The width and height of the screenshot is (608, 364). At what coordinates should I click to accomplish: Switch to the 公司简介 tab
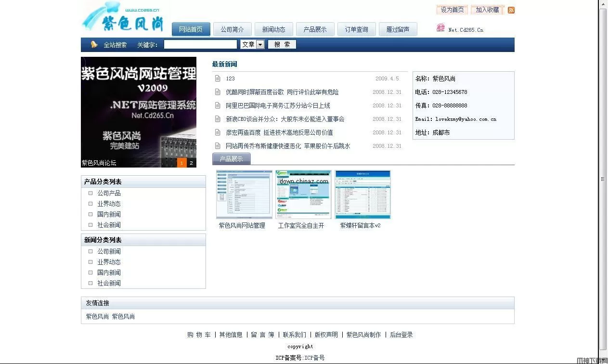[x=232, y=29]
